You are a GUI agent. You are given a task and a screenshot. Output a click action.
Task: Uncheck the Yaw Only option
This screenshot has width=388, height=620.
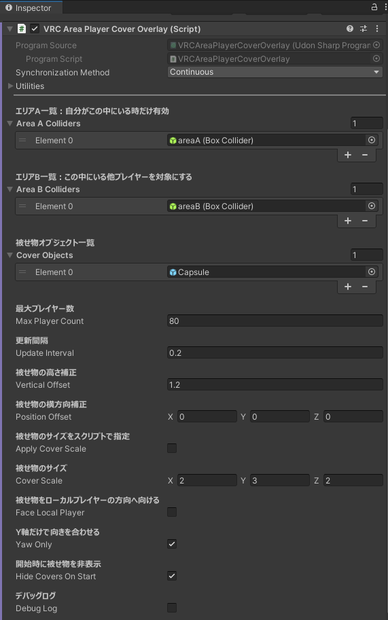[172, 544]
